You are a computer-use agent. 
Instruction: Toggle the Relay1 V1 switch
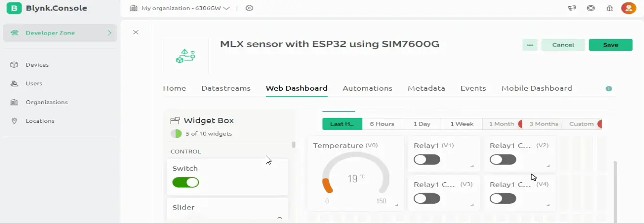click(x=427, y=160)
